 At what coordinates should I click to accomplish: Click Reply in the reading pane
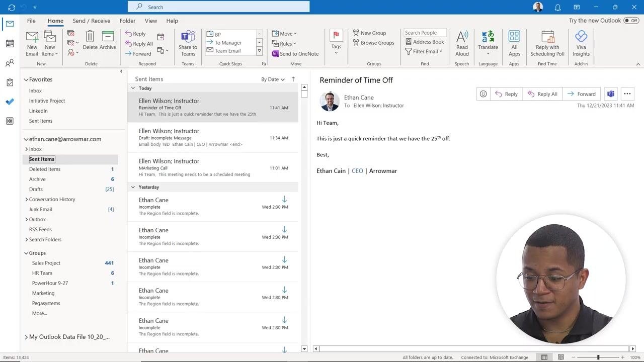click(x=506, y=94)
